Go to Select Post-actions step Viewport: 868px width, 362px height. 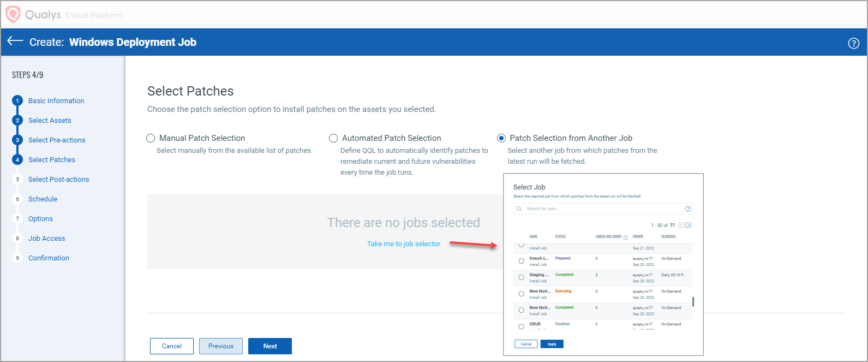tap(58, 179)
